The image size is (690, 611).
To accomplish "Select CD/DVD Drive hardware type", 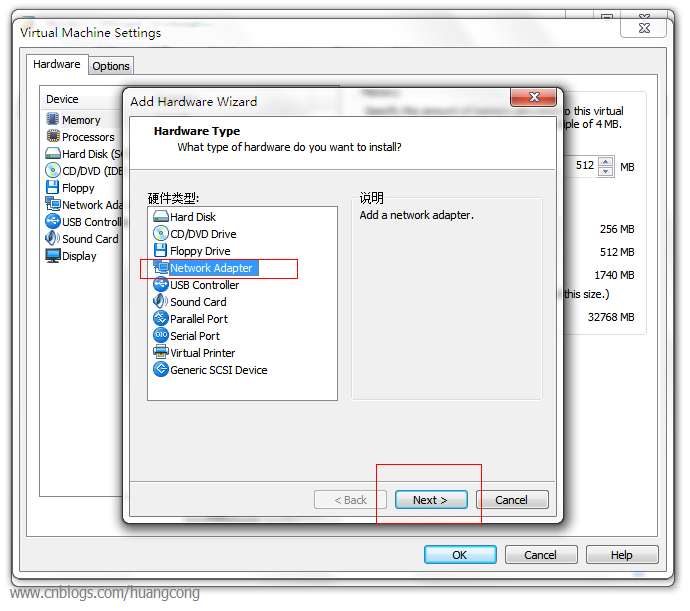I will coord(203,234).
